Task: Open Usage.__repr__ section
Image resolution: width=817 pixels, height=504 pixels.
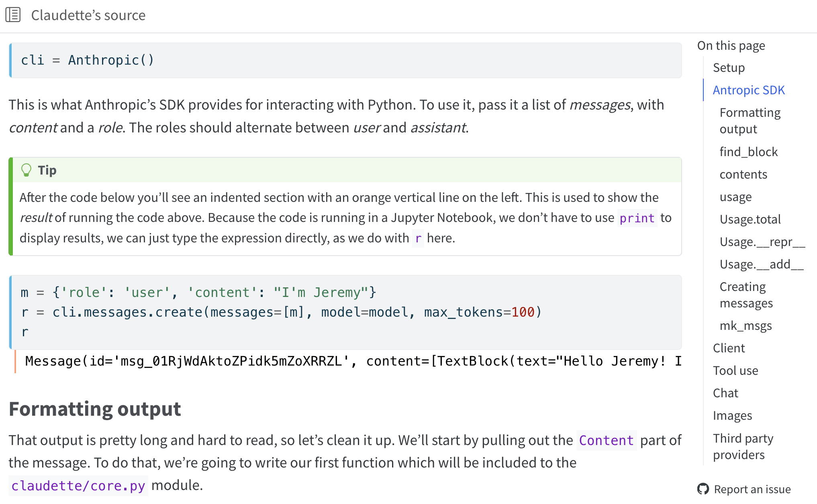Action: [x=762, y=242]
